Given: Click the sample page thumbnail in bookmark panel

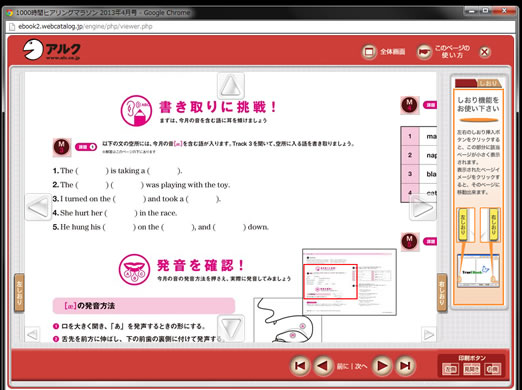Looking at the screenshot, I should [478, 271].
